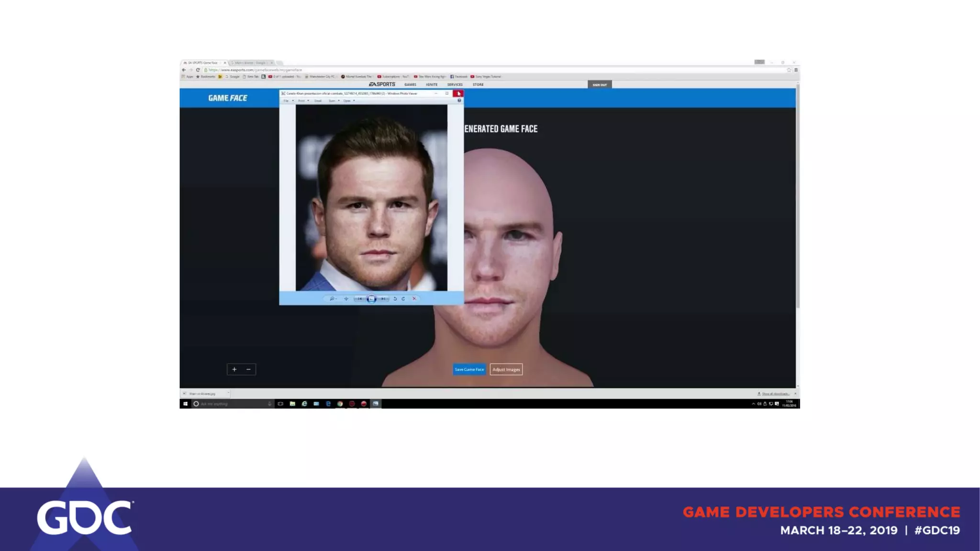
Task: Open the GAMES menu on EA Sports
Action: pyautogui.click(x=410, y=85)
